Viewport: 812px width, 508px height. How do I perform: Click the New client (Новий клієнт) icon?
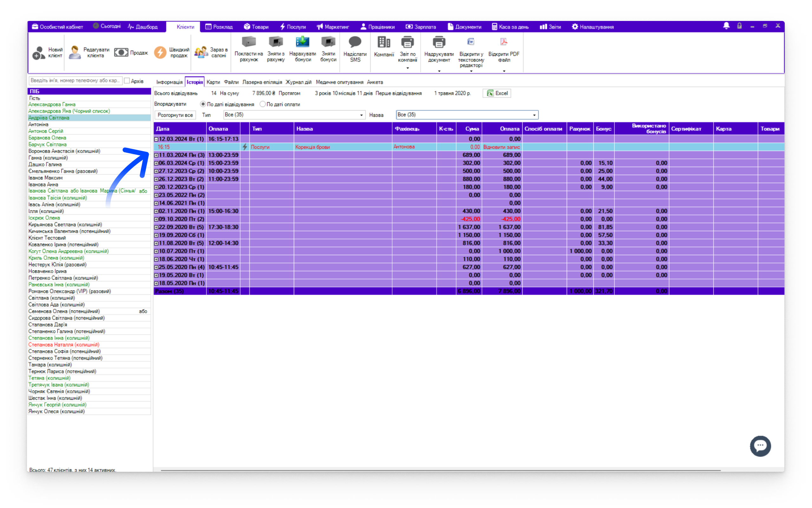coord(39,53)
